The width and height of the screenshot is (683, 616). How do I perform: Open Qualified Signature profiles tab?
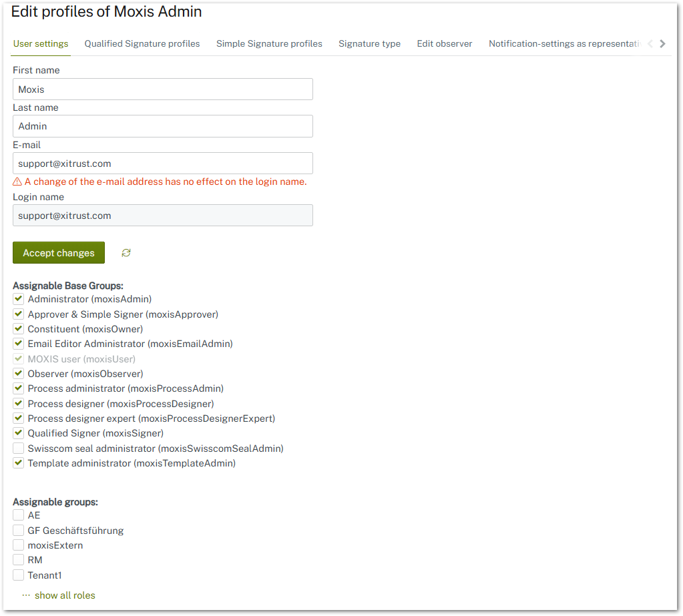[x=142, y=44]
